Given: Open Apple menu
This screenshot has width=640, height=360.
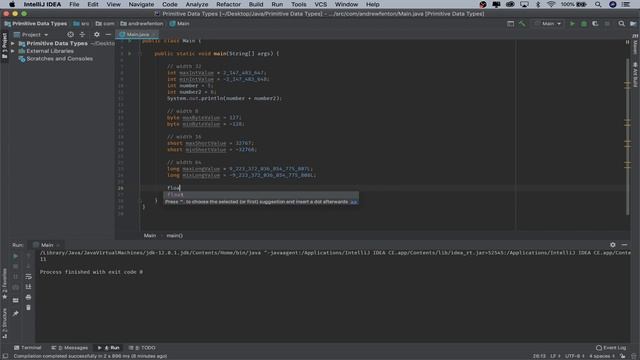Looking at the screenshot, I should pyautogui.click(x=12, y=4).
